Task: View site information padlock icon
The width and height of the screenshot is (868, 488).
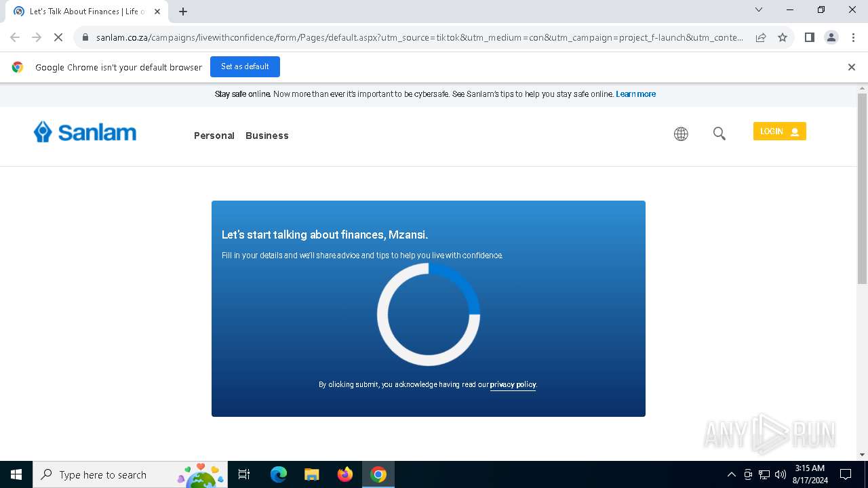Action: (x=85, y=37)
